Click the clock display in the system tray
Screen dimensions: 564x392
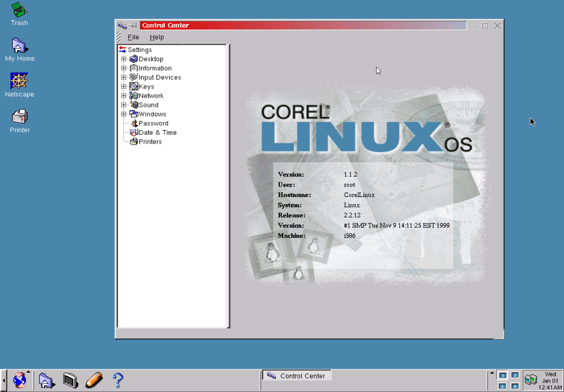550,380
